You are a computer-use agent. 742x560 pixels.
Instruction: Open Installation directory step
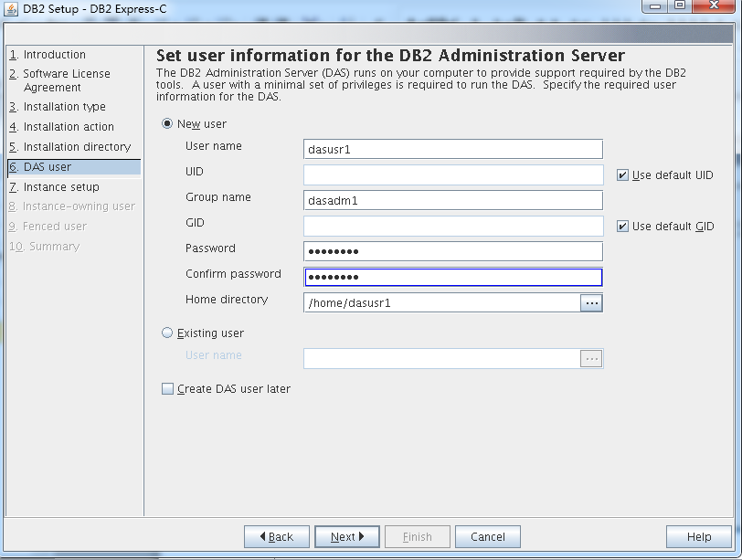pos(69,147)
